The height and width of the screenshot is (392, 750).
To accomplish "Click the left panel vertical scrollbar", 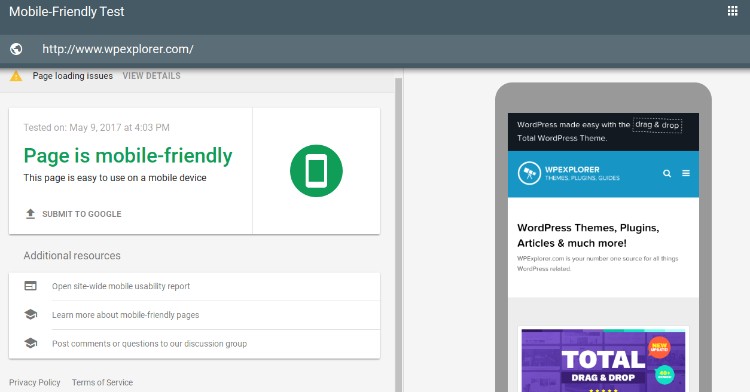I will coord(398,234).
